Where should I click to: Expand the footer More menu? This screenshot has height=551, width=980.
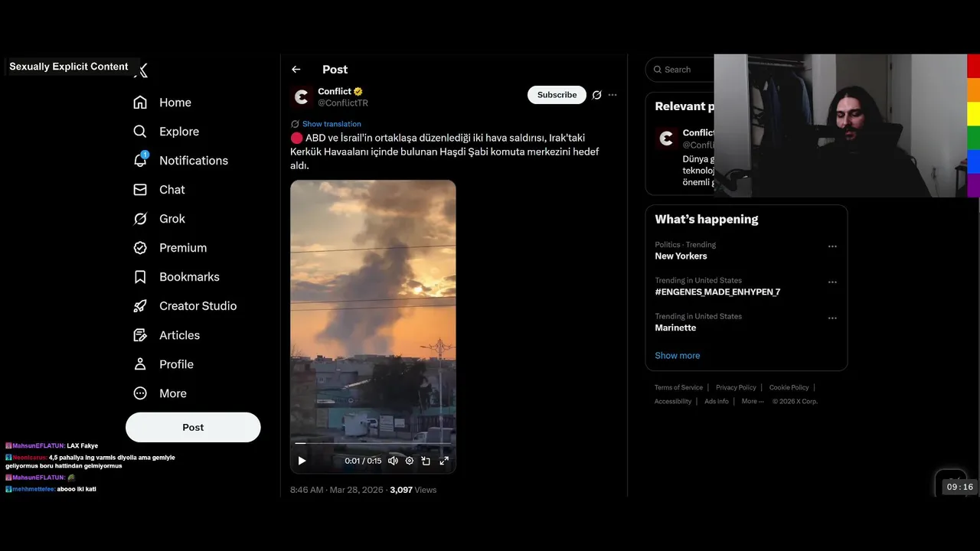click(753, 402)
